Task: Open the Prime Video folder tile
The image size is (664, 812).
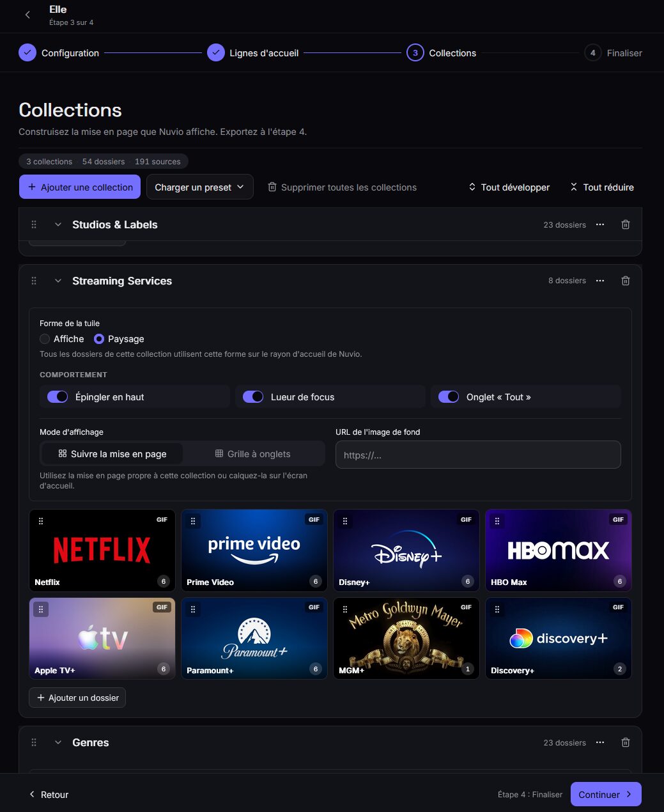Action: coord(254,550)
